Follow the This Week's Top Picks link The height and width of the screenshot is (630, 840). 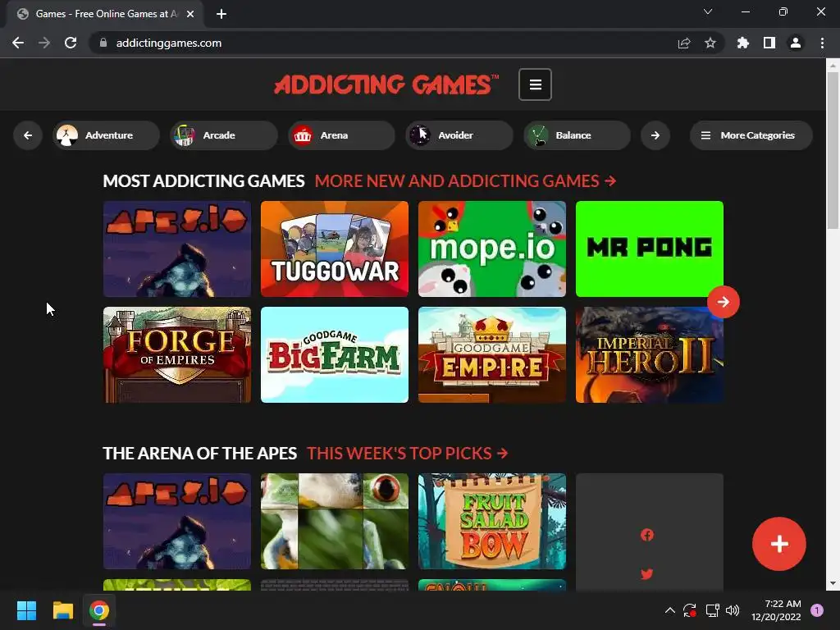point(407,453)
